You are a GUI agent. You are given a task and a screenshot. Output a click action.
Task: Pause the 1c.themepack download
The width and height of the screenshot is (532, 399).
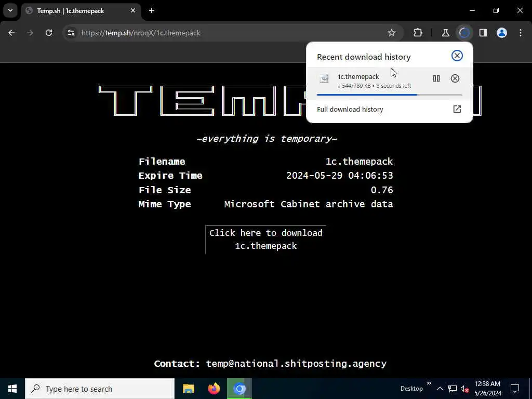(436, 78)
